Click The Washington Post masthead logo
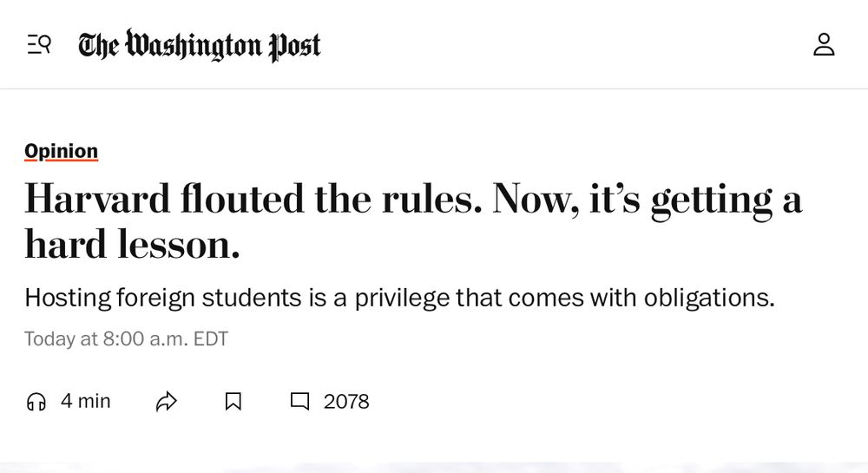Viewport: 868px width, 473px height. pyautogui.click(x=200, y=45)
